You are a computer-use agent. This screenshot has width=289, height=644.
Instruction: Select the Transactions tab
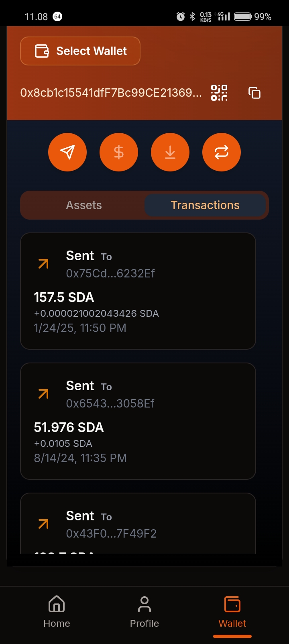[205, 205]
